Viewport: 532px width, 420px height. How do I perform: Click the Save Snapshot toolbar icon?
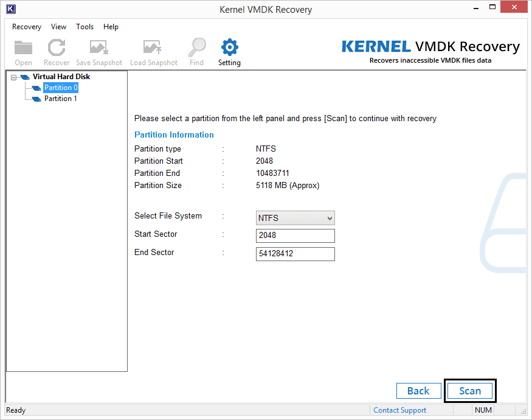click(98, 47)
